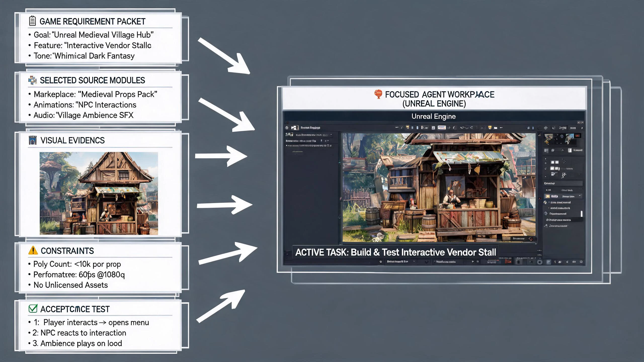The height and width of the screenshot is (362, 644).
Task: Click the yellow folder icon in highlighted details row
Action: tap(547, 196)
